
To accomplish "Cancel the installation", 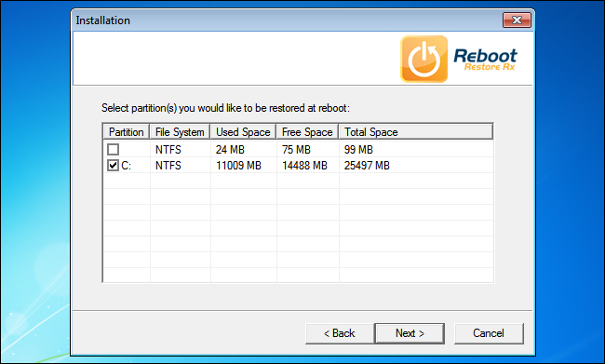I will coord(489,333).
